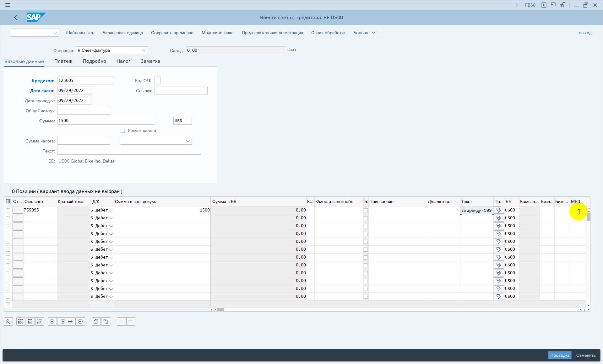The height and width of the screenshot is (364, 603).
Task: Toggle the Б. checkbox in the last Дебет row
Action: (x=366, y=297)
